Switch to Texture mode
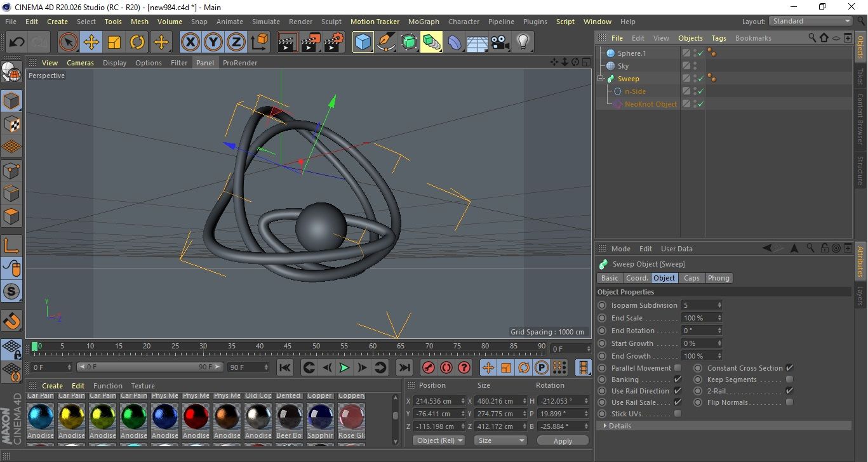868x462 pixels. click(12, 124)
